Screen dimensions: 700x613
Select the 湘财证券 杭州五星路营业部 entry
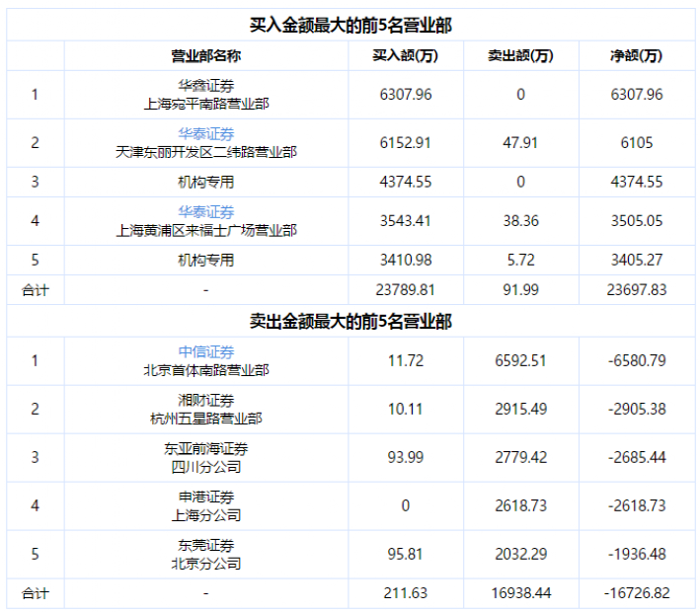click(206, 410)
